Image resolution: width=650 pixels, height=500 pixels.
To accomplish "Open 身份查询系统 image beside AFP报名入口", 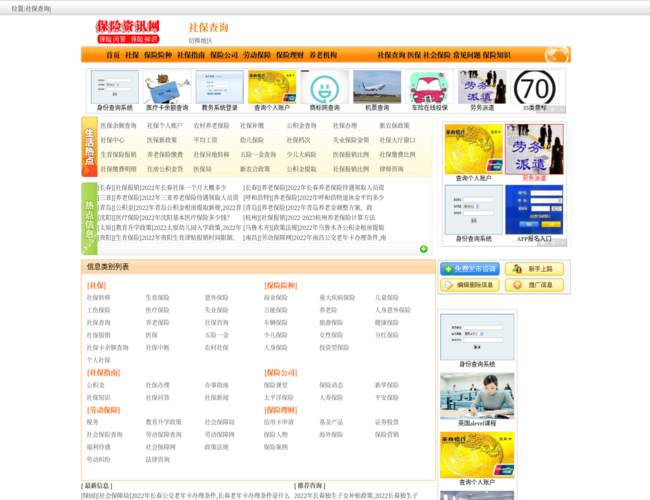I will (x=473, y=210).
